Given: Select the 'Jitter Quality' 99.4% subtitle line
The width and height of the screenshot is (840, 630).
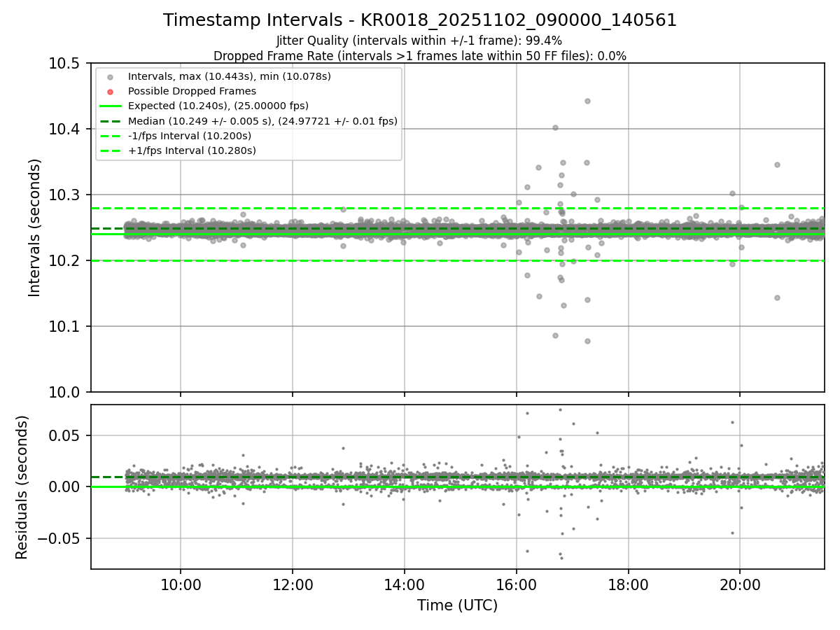Looking at the screenshot, I should pyautogui.click(x=419, y=41).
